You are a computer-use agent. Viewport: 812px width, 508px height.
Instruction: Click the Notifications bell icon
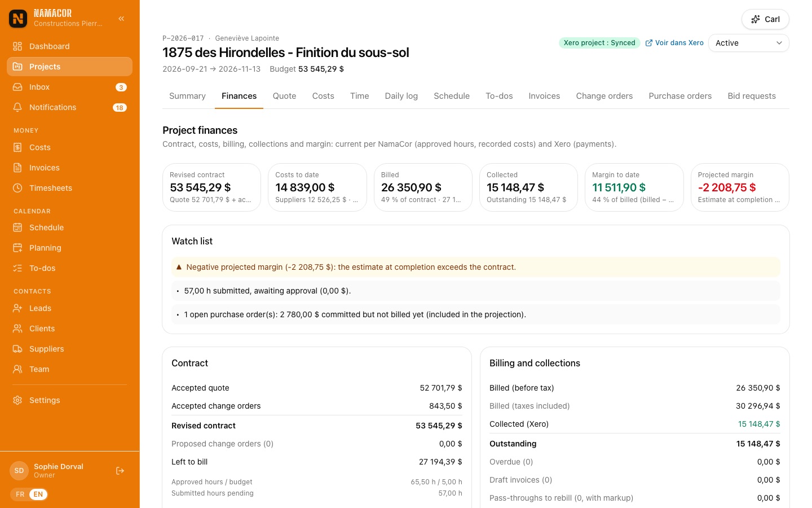click(x=17, y=107)
